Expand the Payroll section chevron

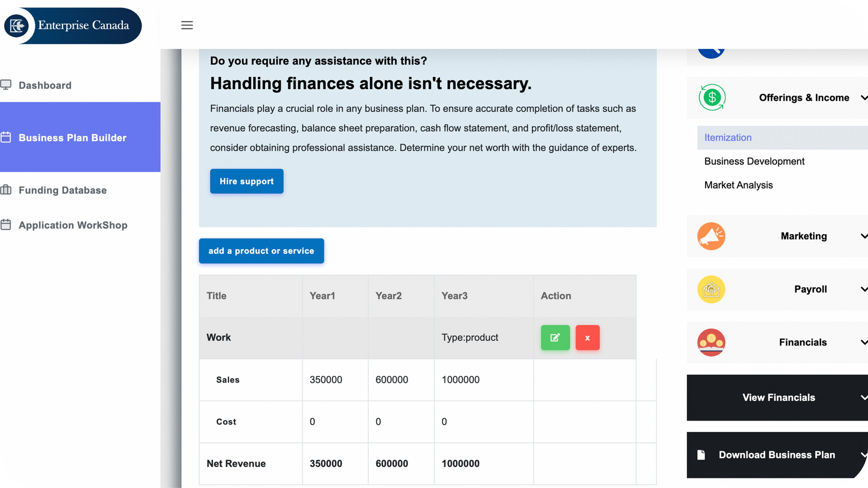(863, 289)
